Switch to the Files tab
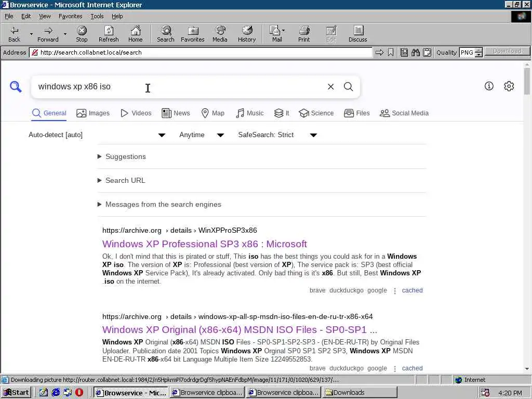This screenshot has height=399, width=532. [356, 113]
